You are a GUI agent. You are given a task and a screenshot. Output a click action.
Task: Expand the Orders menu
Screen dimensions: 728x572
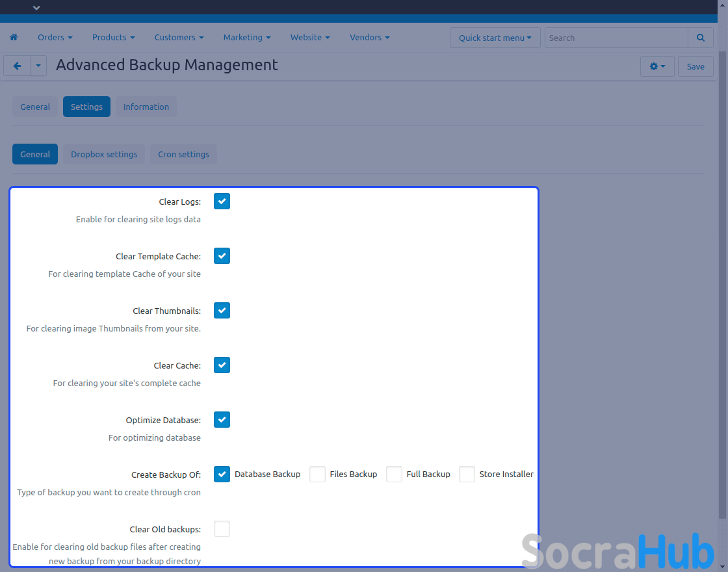pyautogui.click(x=55, y=38)
